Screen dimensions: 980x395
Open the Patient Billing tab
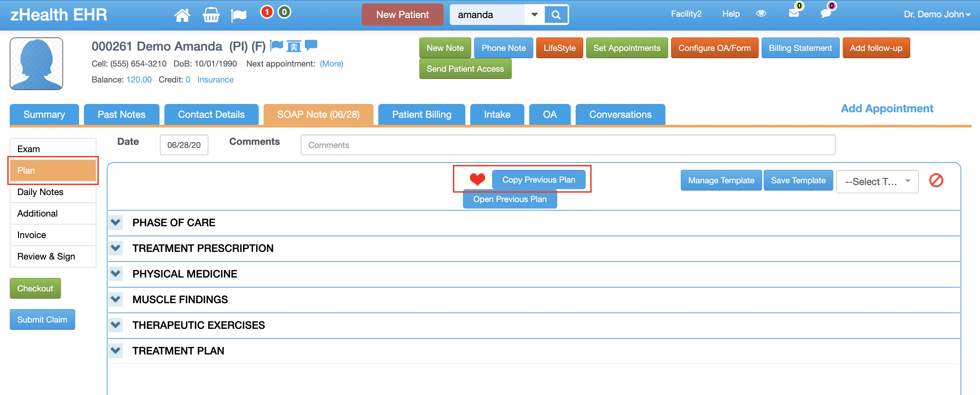pyautogui.click(x=422, y=114)
